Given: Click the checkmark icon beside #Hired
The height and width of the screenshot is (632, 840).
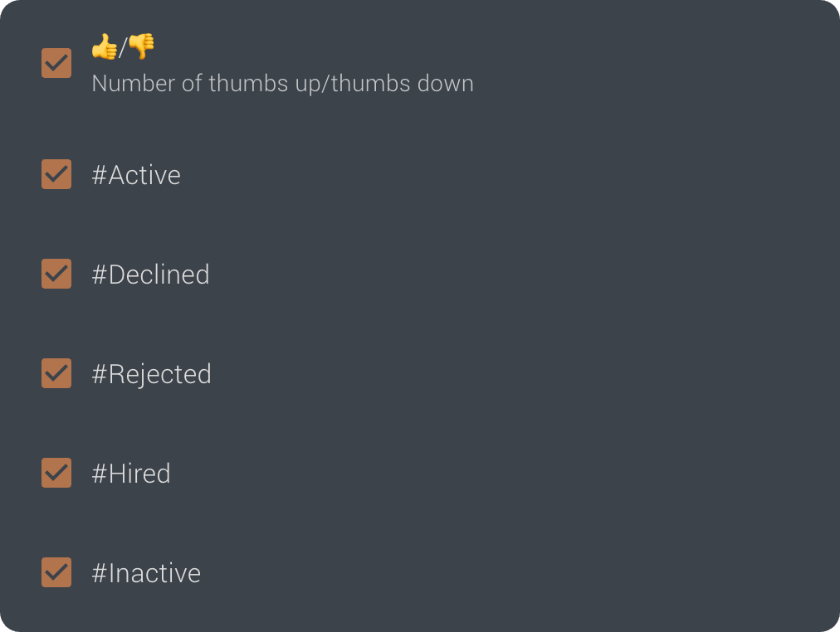Looking at the screenshot, I should point(56,473).
